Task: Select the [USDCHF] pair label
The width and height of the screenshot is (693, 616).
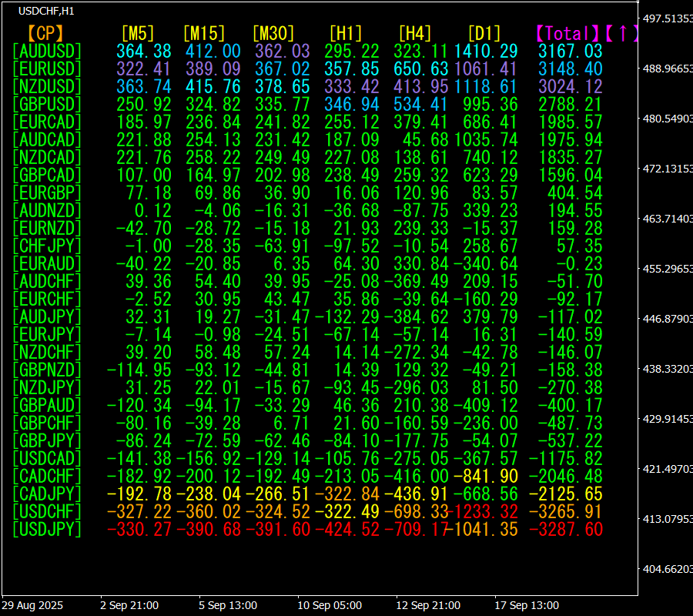Action: [47, 512]
